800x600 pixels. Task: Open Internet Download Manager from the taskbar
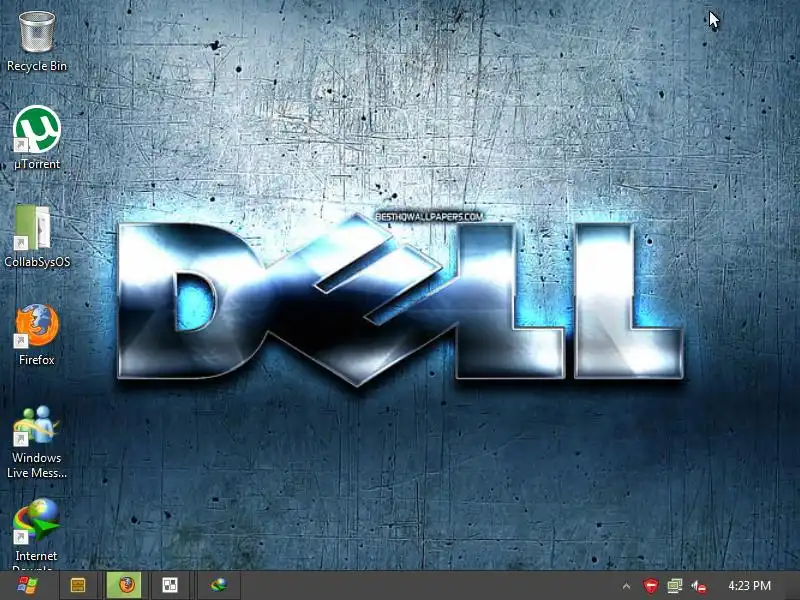(219, 585)
